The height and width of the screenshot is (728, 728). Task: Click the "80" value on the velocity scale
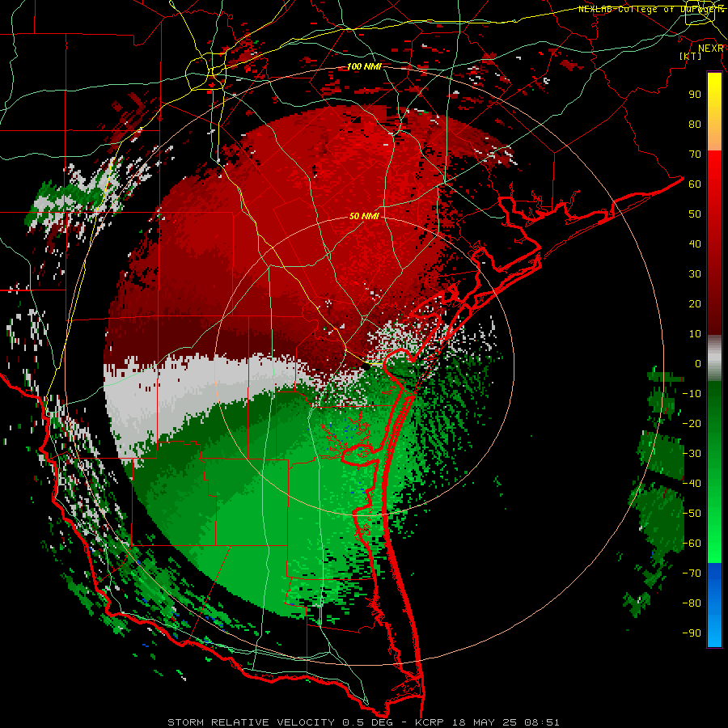(x=695, y=124)
